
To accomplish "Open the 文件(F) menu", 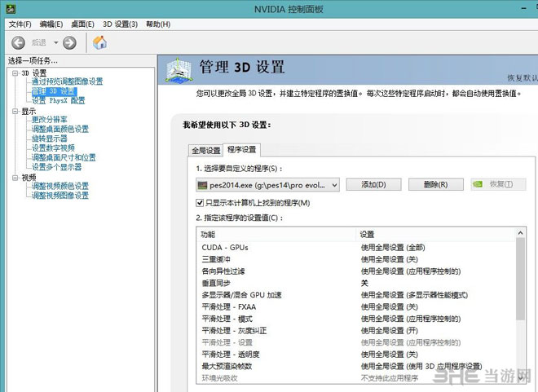I will point(20,24).
